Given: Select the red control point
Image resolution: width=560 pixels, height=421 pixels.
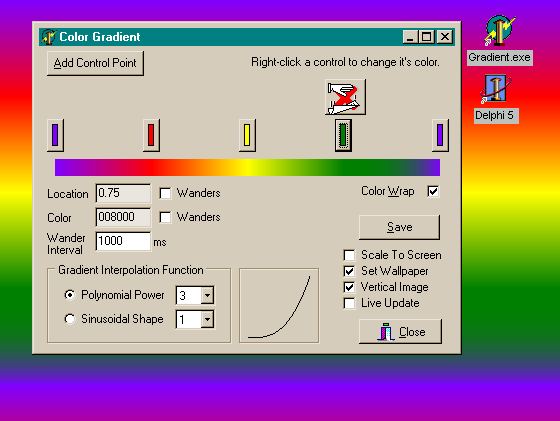Looking at the screenshot, I should (151, 135).
